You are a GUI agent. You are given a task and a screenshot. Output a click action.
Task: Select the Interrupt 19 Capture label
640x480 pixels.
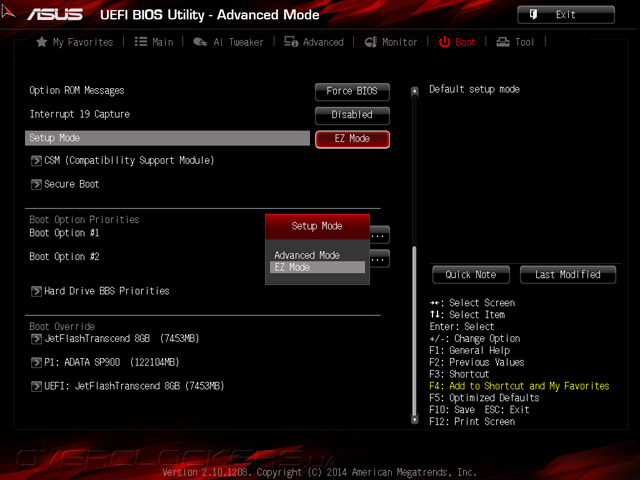80,114
